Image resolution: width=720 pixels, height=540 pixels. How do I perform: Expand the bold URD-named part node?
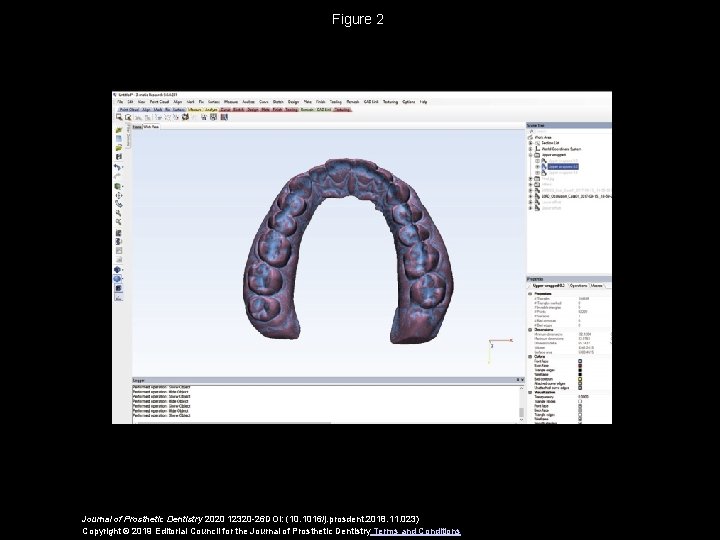530,197
